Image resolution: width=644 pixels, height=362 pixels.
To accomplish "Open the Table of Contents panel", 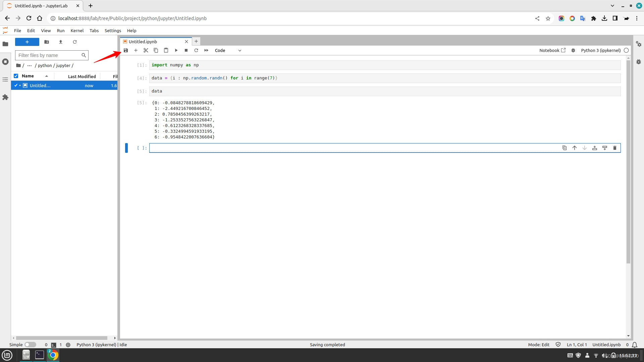I will click(x=5, y=79).
